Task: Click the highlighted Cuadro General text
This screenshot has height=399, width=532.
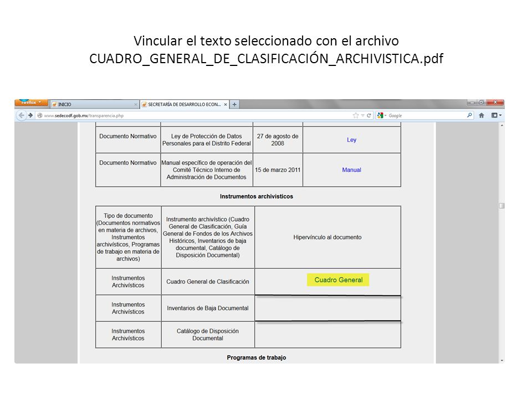Action: tap(338, 280)
